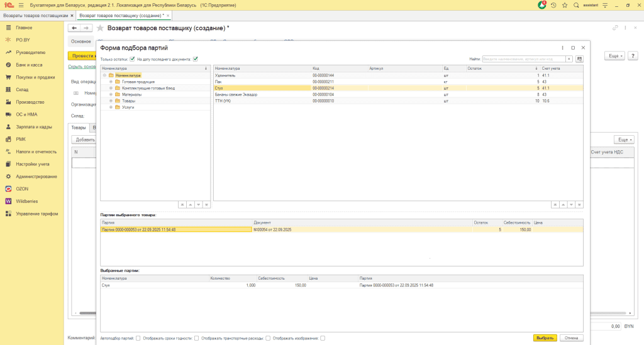Viewport: 644px width, 345px height.
Task: Star the document as favorite
Action: (100, 28)
